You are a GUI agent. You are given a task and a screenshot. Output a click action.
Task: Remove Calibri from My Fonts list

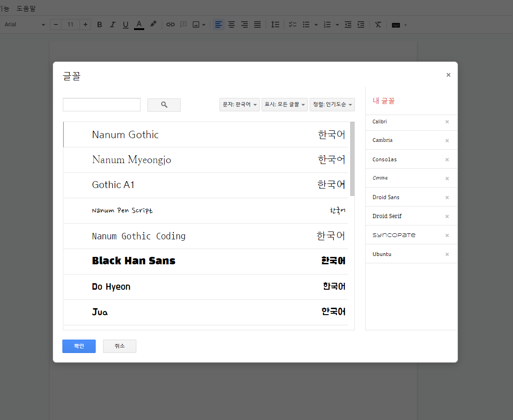point(447,122)
